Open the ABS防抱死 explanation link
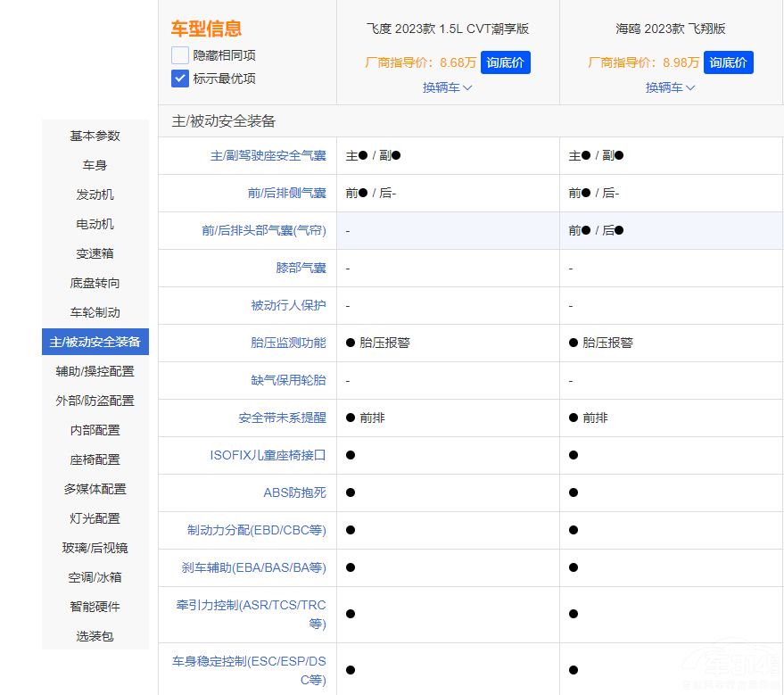This screenshot has width=784, height=695. pyautogui.click(x=294, y=492)
